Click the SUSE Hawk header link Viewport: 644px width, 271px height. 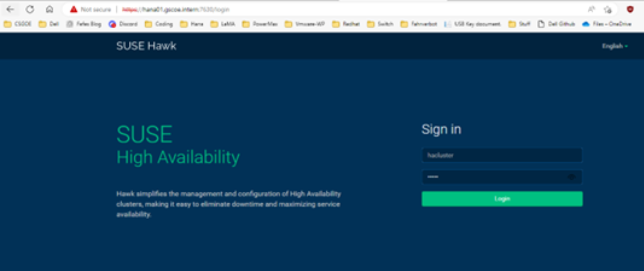(146, 46)
